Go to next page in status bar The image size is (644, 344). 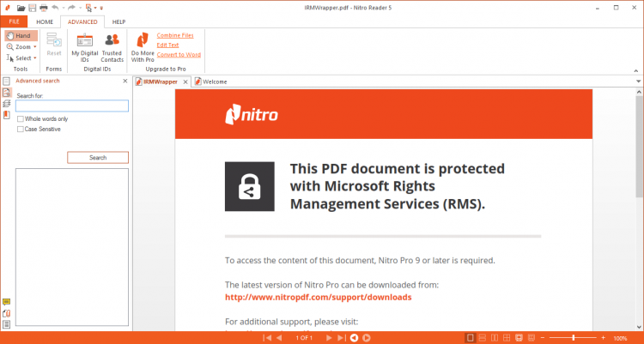(329, 338)
